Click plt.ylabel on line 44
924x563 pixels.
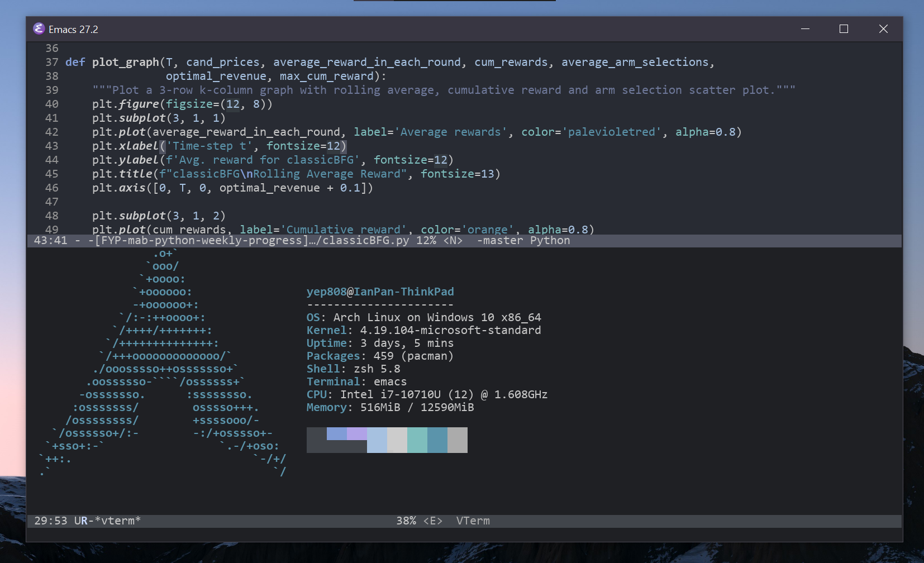pos(125,160)
